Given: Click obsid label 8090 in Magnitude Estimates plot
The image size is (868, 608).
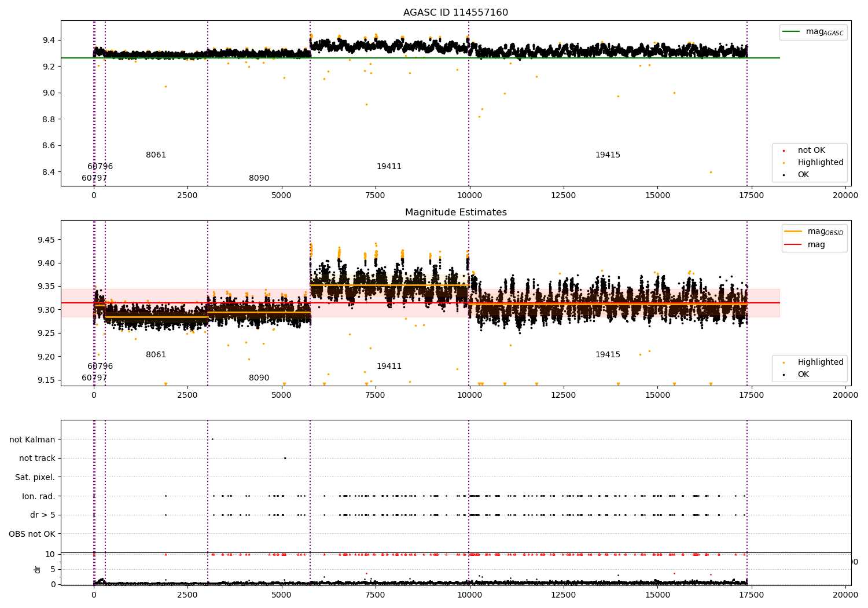Looking at the screenshot, I should (259, 378).
